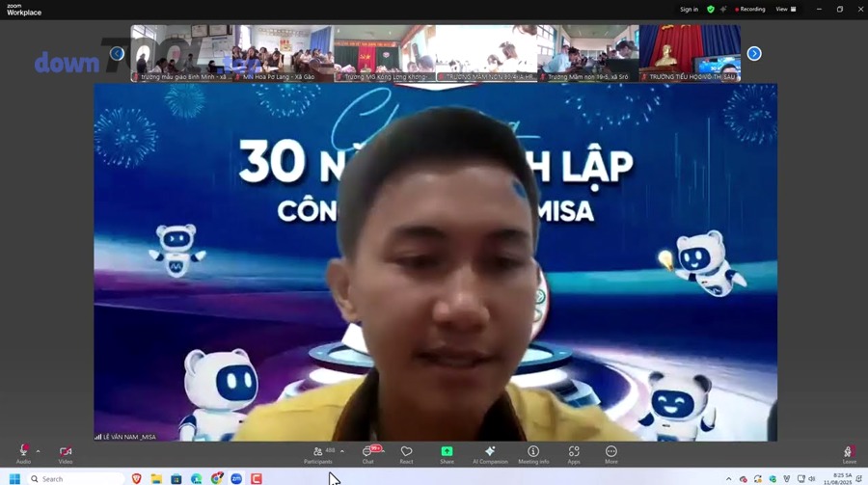Start camera with the Video button
Image resolution: width=868 pixels, height=485 pixels.
pos(66,454)
